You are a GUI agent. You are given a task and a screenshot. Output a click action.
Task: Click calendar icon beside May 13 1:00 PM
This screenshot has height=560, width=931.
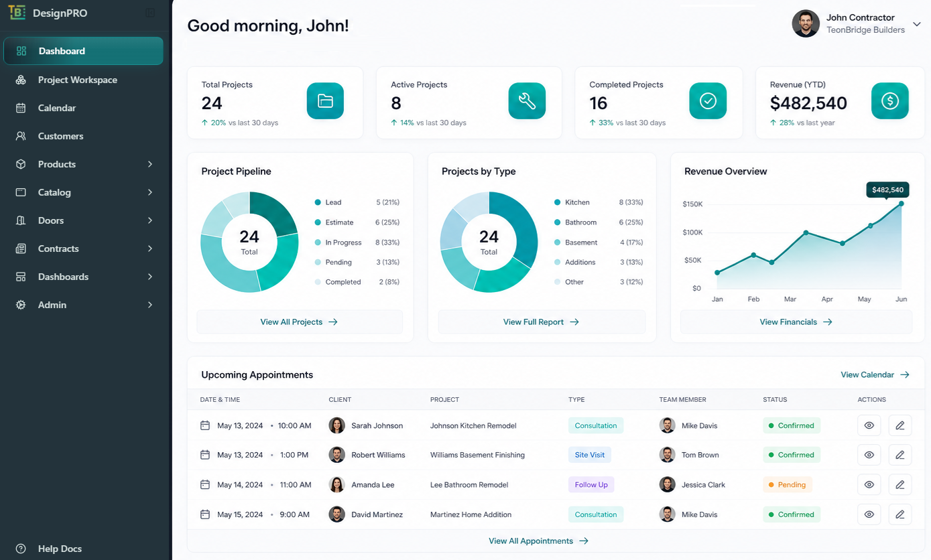205,455
